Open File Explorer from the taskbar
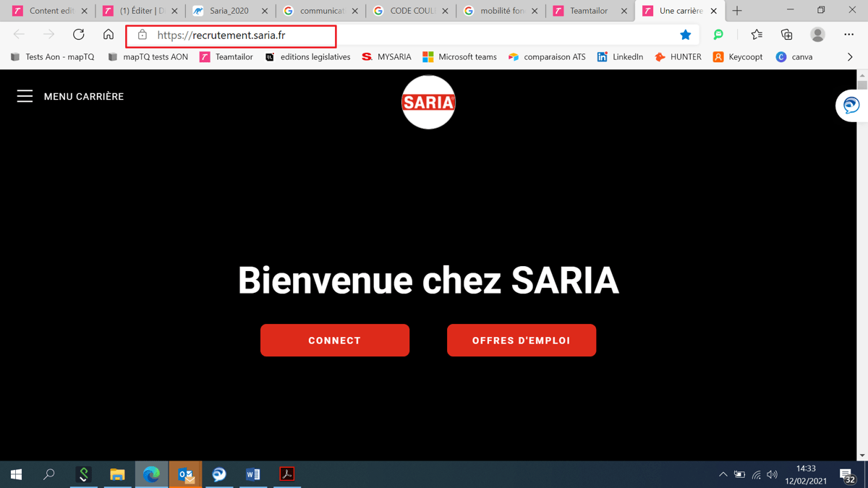The height and width of the screenshot is (488, 868). click(117, 474)
